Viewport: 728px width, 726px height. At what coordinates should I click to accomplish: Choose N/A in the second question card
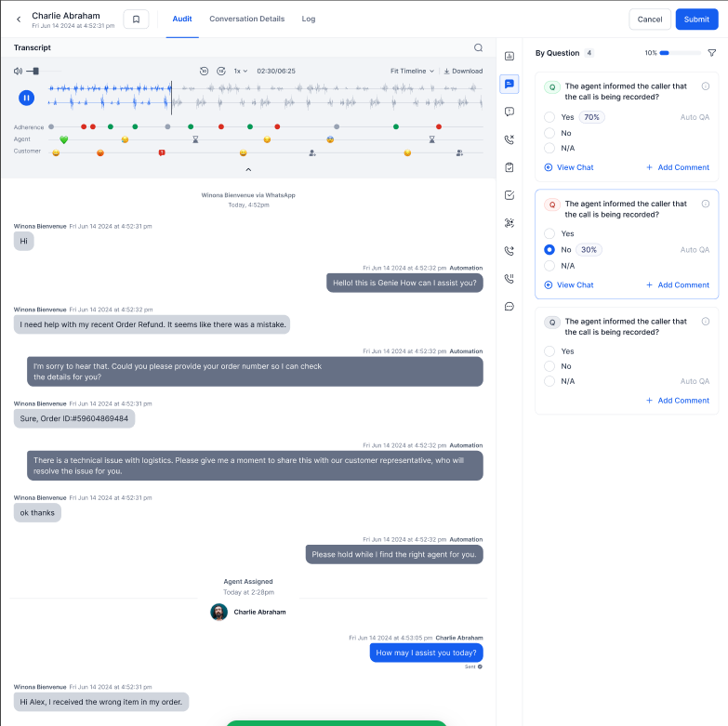point(549,265)
